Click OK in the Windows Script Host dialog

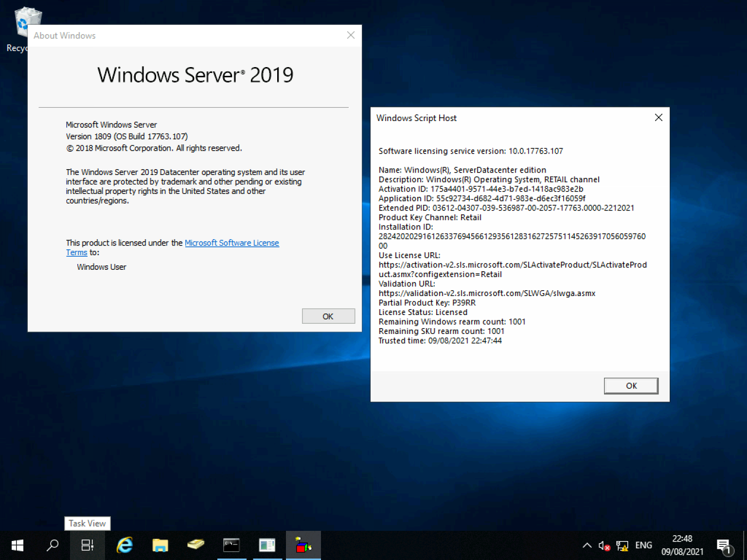[631, 385]
